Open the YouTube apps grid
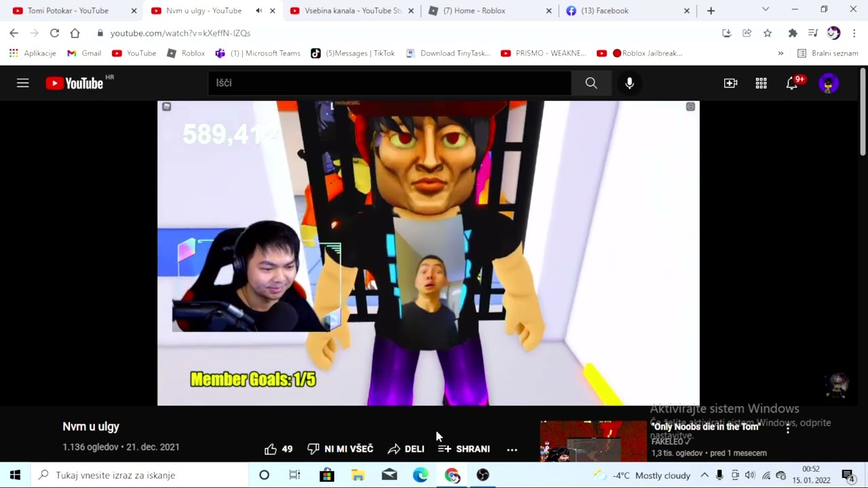Image resolution: width=868 pixels, height=488 pixels. pyautogui.click(x=761, y=83)
